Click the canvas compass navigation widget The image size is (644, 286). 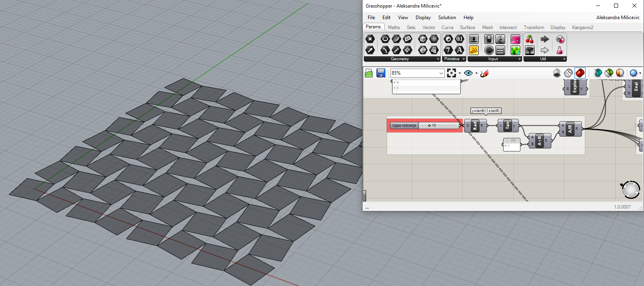[631, 190]
